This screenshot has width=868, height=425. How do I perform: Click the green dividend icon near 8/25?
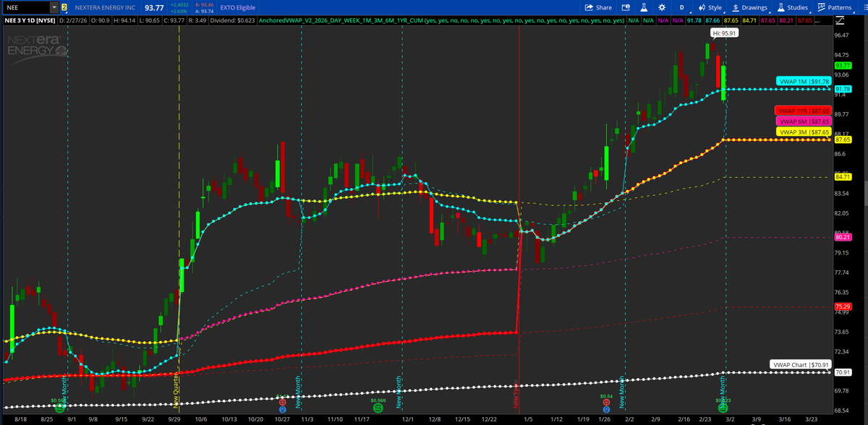point(61,408)
